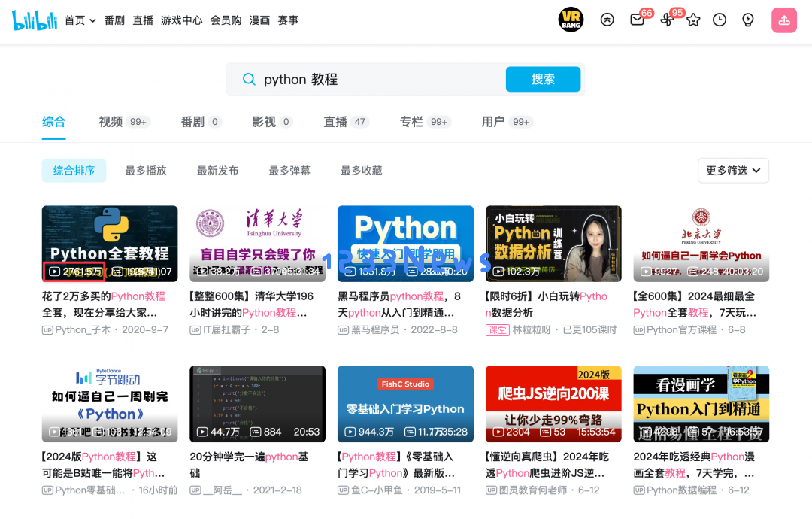
Task: Open the 字节跳动 ByteDance thumbnail
Action: (x=110, y=404)
